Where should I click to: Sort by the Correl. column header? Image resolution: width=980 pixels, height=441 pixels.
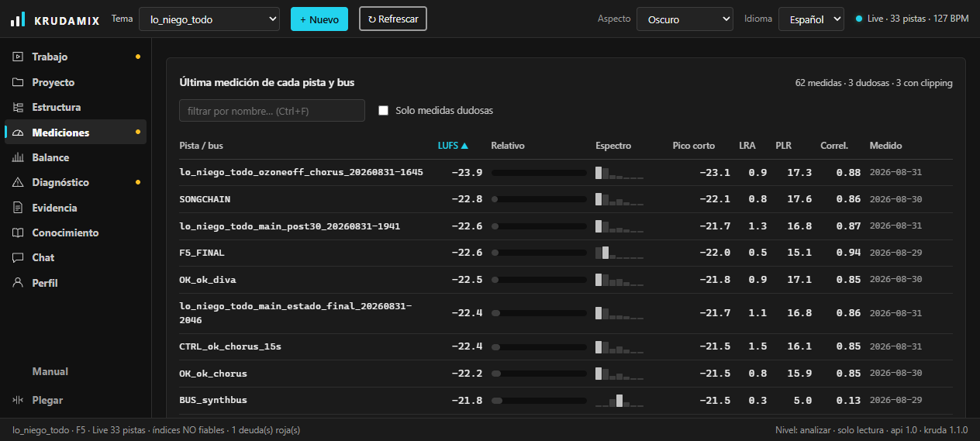(x=834, y=146)
